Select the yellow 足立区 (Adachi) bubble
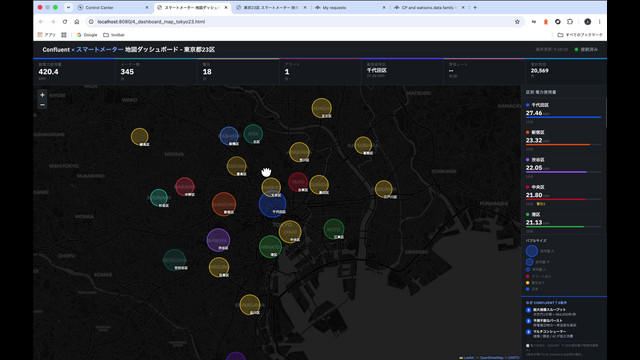 click(x=322, y=108)
